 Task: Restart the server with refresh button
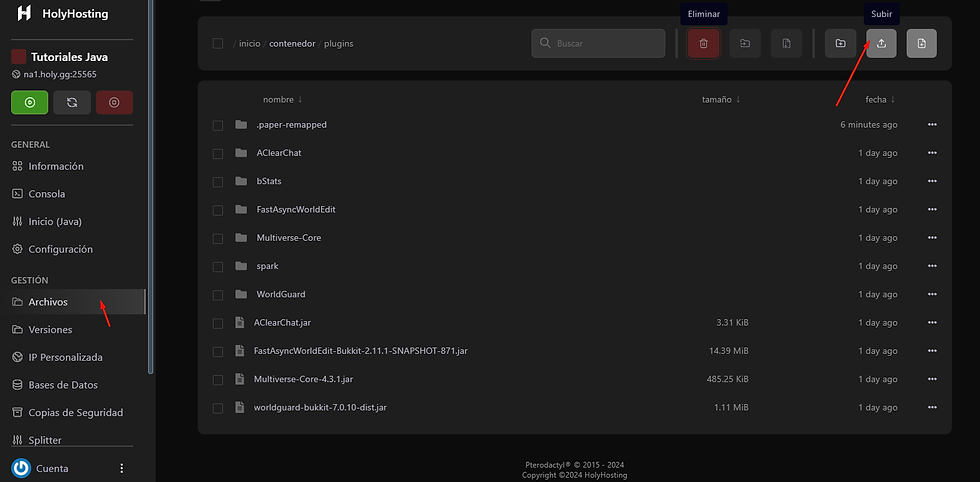pos(72,103)
